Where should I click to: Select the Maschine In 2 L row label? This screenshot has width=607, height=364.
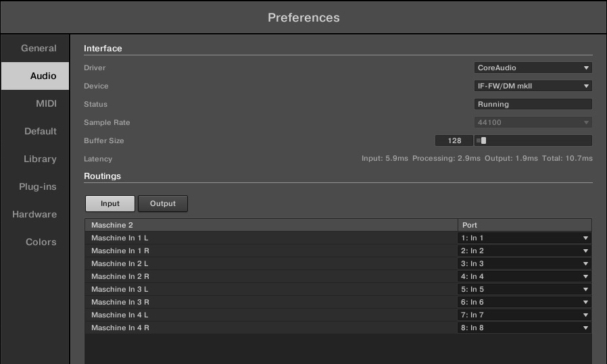tap(120, 263)
